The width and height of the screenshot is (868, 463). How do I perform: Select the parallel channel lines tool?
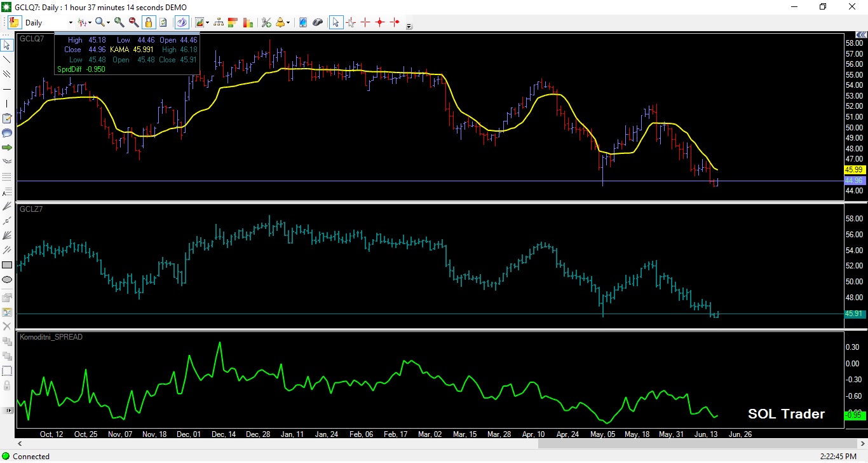click(7, 74)
